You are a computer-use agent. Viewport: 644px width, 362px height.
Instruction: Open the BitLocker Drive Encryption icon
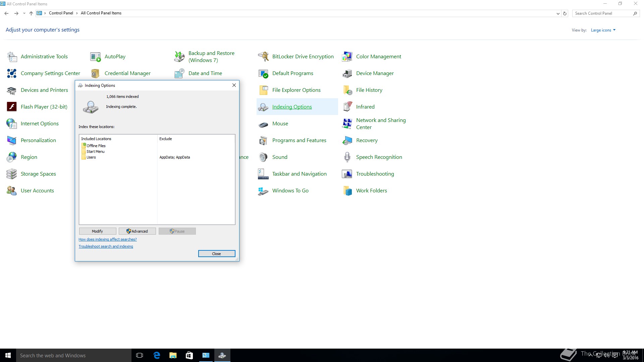tap(263, 57)
